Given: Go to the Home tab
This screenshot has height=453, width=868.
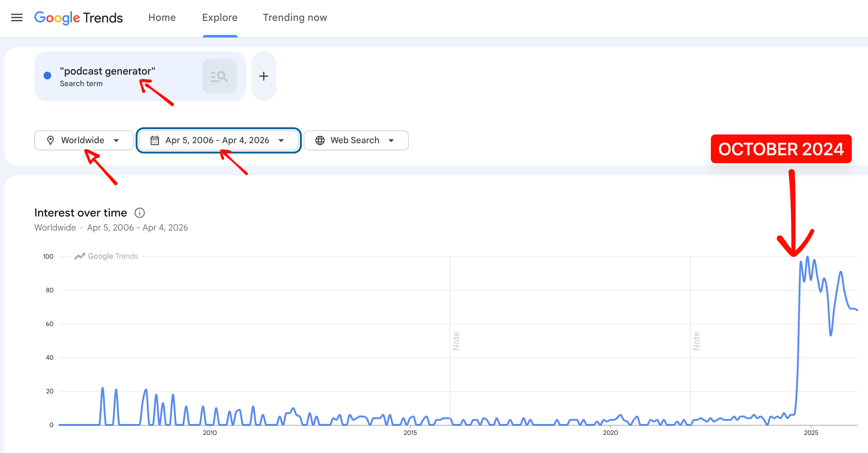Looking at the screenshot, I should (162, 17).
